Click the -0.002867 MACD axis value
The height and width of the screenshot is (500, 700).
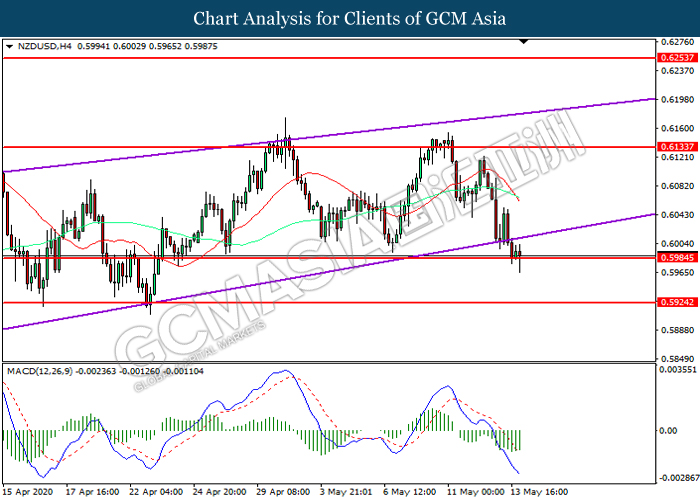677,479
